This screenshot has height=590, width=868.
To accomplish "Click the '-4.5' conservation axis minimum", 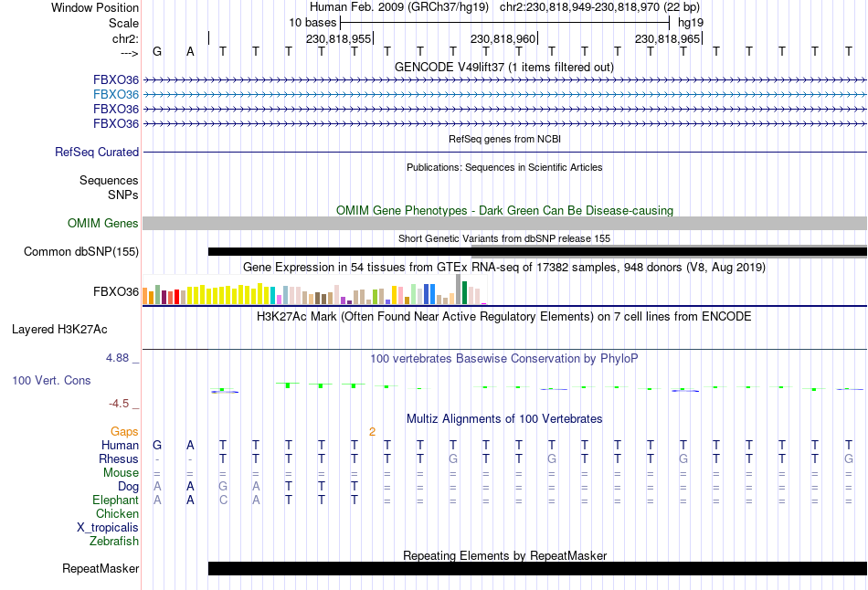I will (119, 404).
